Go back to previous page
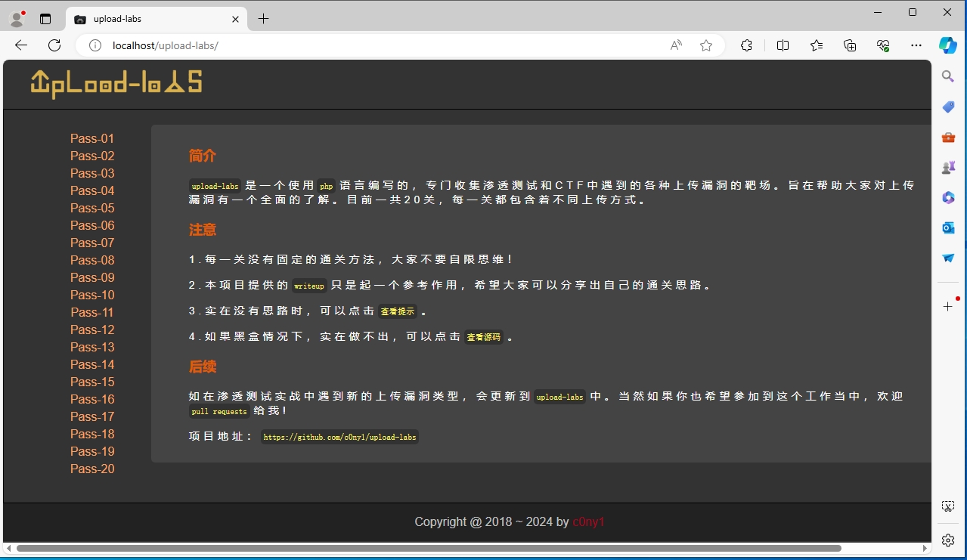 (x=21, y=45)
